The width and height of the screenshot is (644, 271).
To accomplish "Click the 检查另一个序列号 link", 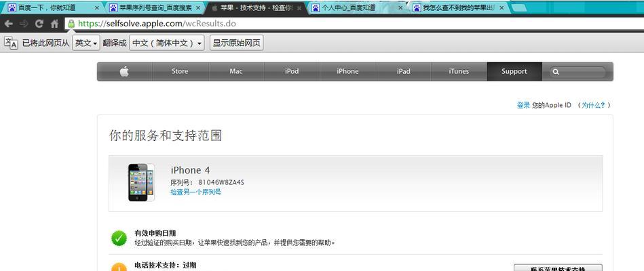I will tap(196, 192).
